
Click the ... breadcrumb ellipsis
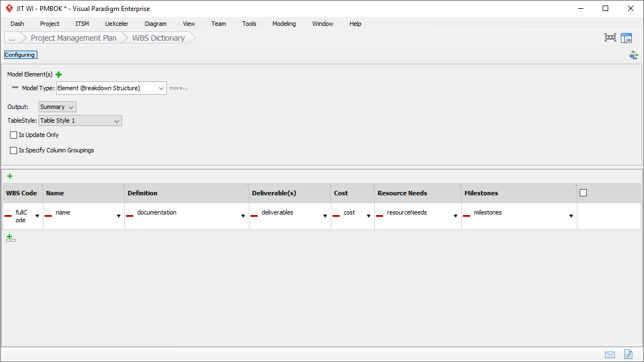pyautogui.click(x=12, y=38)
